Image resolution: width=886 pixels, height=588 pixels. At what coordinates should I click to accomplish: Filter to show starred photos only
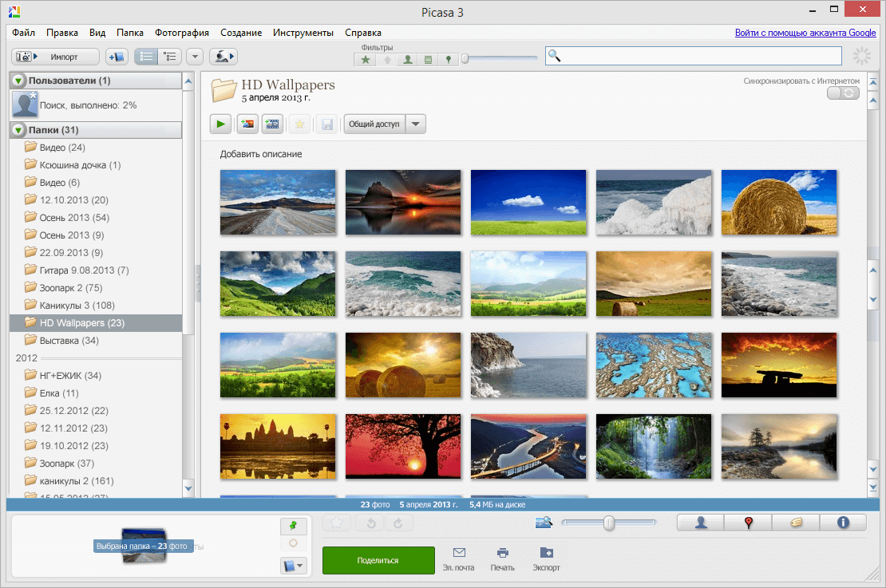(x=366, y=59)
